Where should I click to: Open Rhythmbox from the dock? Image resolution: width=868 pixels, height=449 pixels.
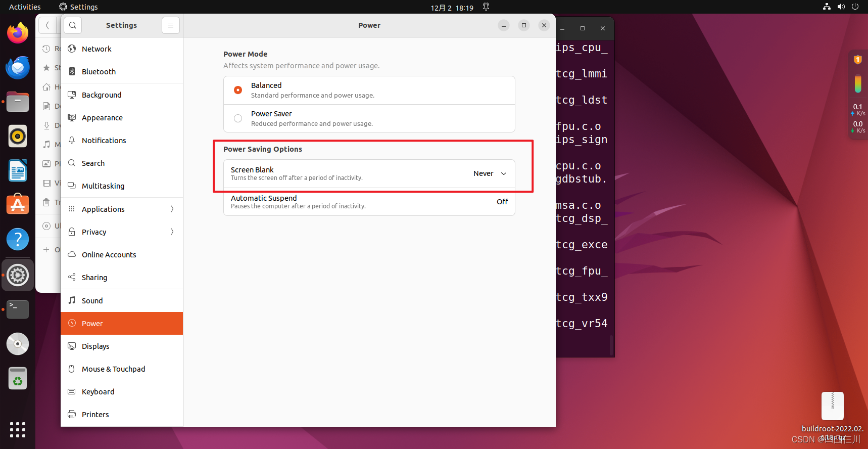18,136
